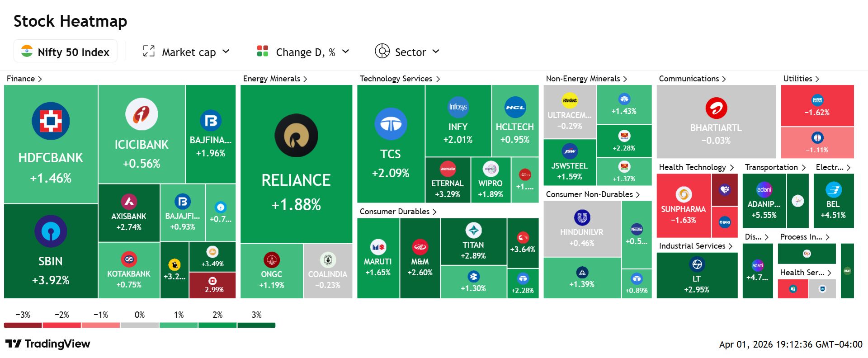Click the Airtel logo on BHARTIARTL
Screen dimensions: 868x358
click(716, 108)
